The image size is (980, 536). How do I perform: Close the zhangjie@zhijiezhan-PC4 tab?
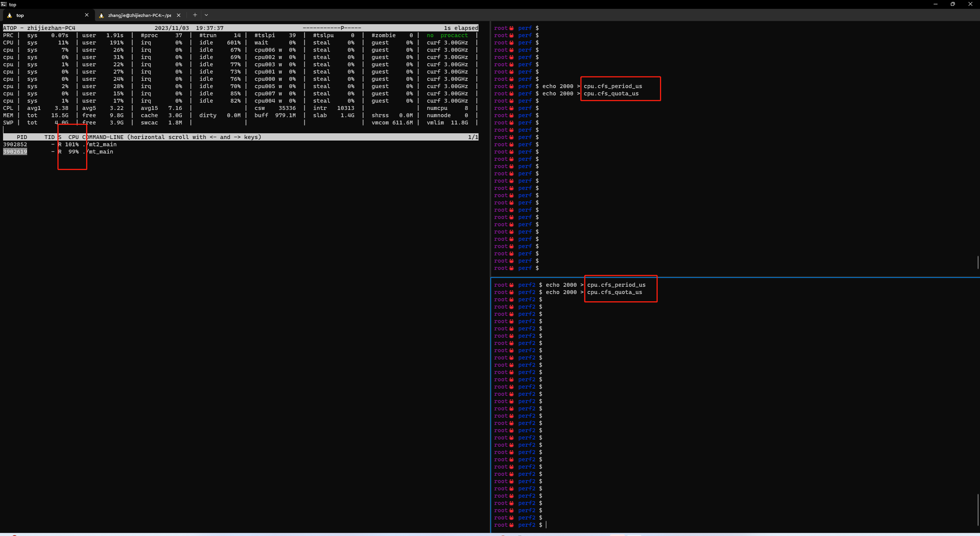pos(178,15)
